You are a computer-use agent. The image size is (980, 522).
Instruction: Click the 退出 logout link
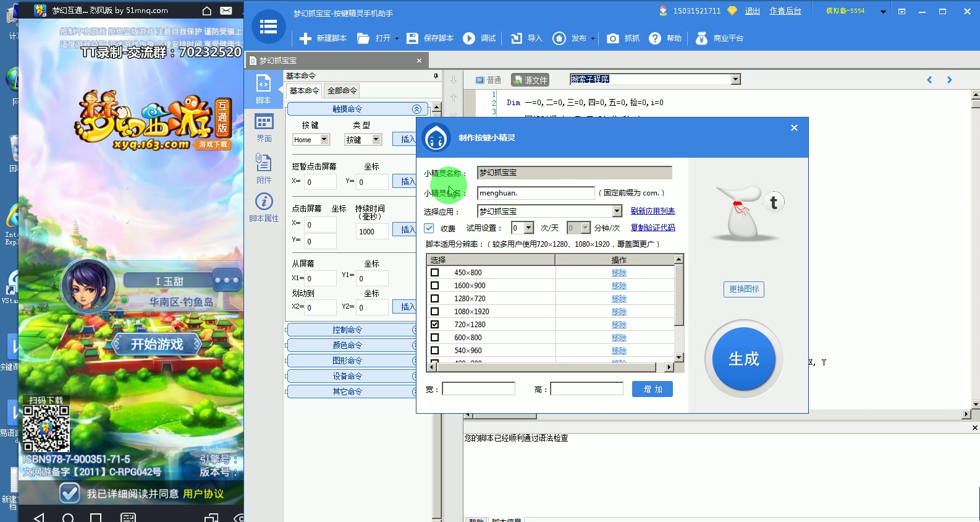pos(752,11)
